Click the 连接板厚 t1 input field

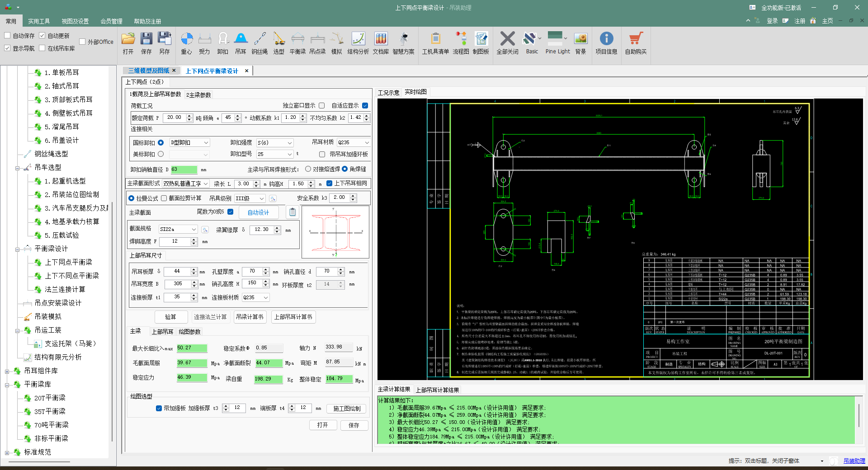click(x=177, y=297)
